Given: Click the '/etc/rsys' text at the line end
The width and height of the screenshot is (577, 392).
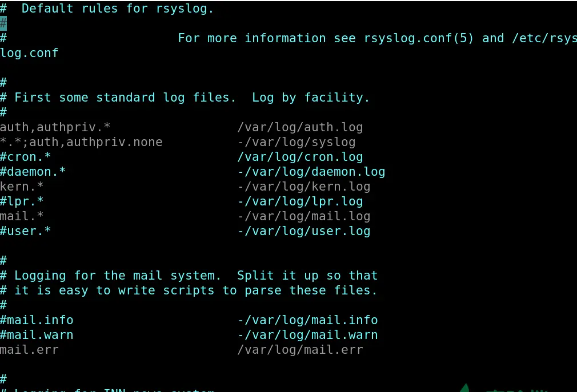Looking at the screenshot, I should [544, 38].
